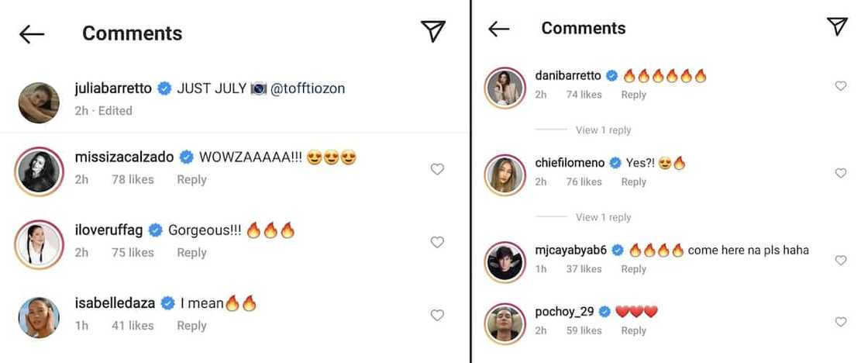
Task: Go back using left panel arrow
Action: pos(32,33)
